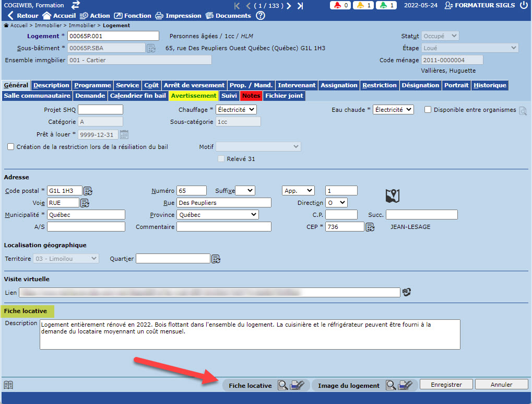Open the virtual visit link icon
Image resolution: width=532 pixels, height=404 pixels.
point(407,292)
